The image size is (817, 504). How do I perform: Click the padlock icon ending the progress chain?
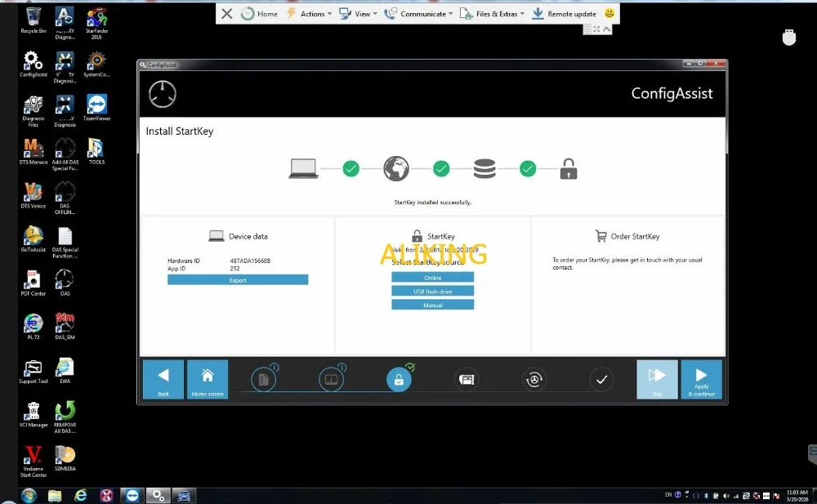point(569,169)
